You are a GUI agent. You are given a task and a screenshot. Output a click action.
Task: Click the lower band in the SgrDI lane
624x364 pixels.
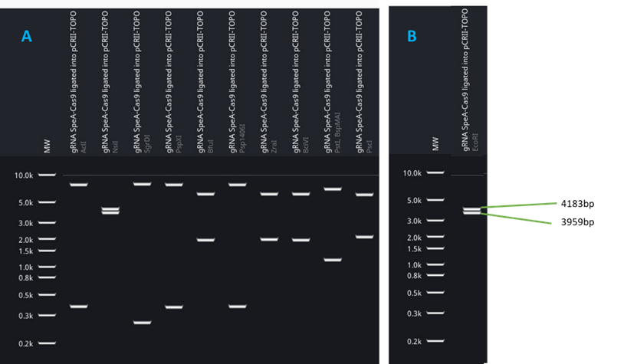142,323
